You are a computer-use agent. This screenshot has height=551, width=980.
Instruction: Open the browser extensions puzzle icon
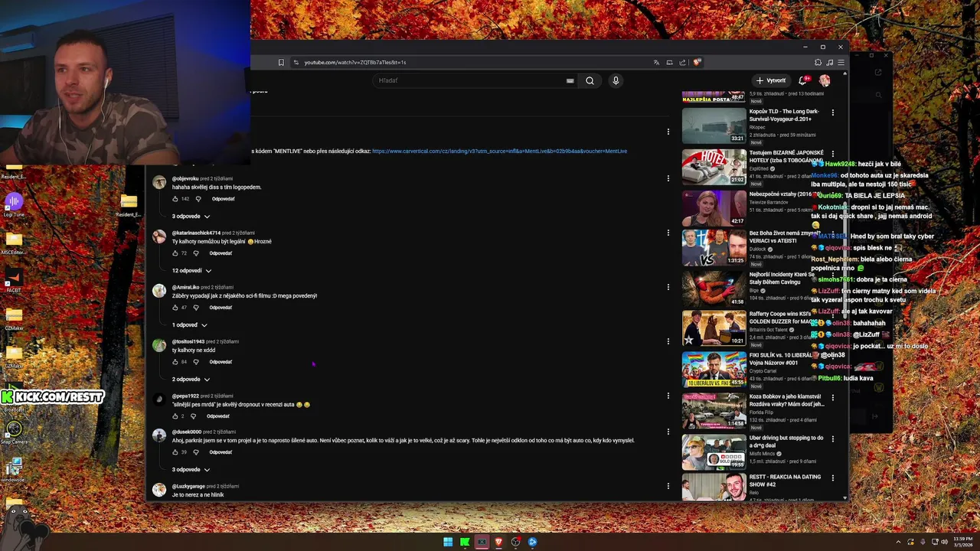pyautogui.click(x=818, y=62)
